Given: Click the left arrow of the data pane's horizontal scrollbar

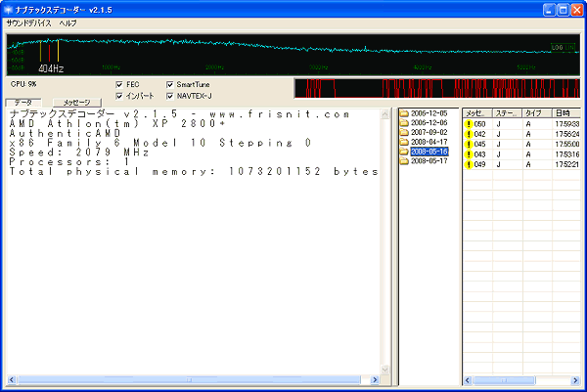Looking at the screenshot, I should click(12, 380).
